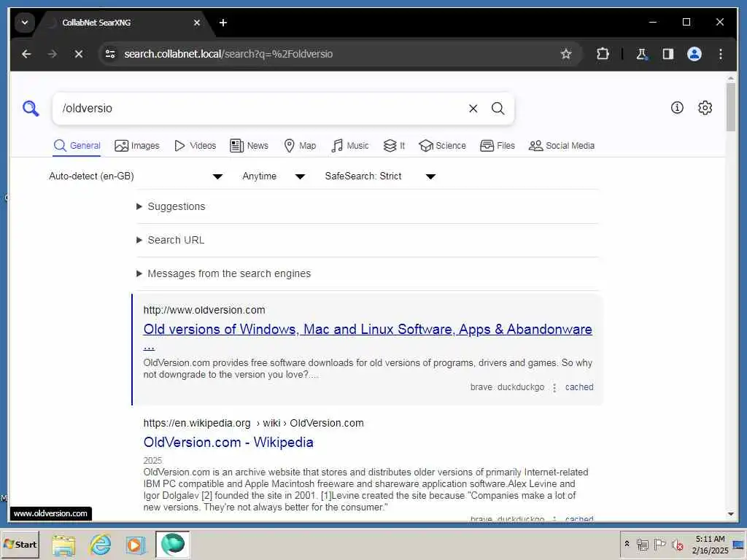Open Windows Explorer from taskbar
This screenshot has width=747, height=560.
coord(64,545)
